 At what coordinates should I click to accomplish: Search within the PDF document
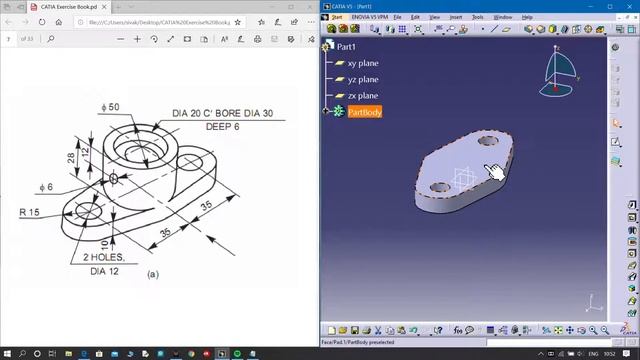(x=51, y=39)
